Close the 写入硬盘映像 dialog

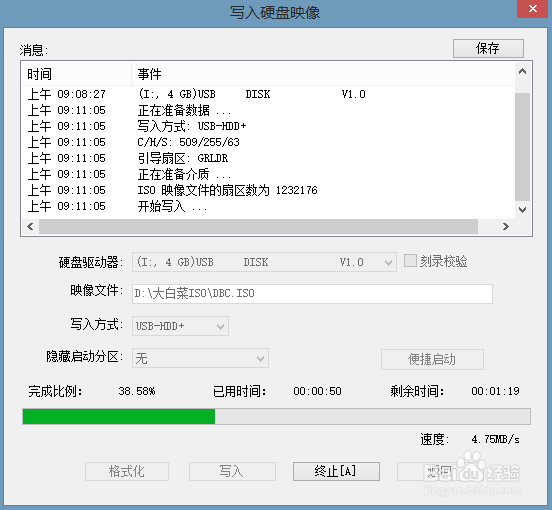point(533,9)
